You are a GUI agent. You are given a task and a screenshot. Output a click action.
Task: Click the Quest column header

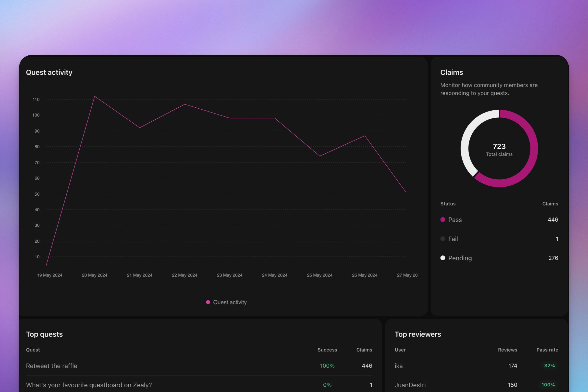click(x=33, y=350)
